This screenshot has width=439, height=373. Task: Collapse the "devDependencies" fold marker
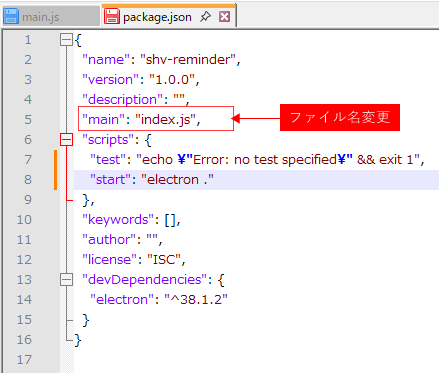coord(66,279)
